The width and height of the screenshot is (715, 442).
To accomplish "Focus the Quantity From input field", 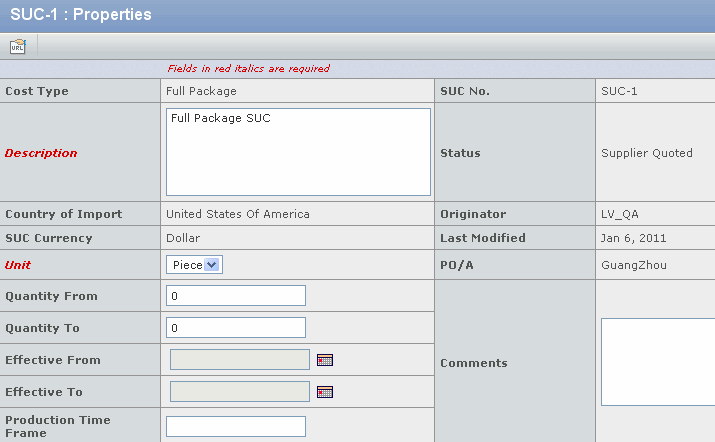I will (x=235, y=296).
